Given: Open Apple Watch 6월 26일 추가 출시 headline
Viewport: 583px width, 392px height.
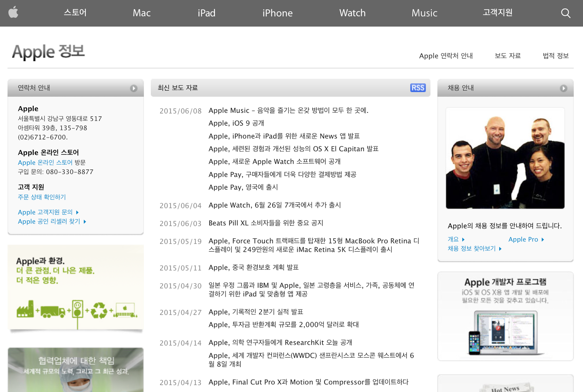Looking at the screenshot, I should tap(275, 205).
